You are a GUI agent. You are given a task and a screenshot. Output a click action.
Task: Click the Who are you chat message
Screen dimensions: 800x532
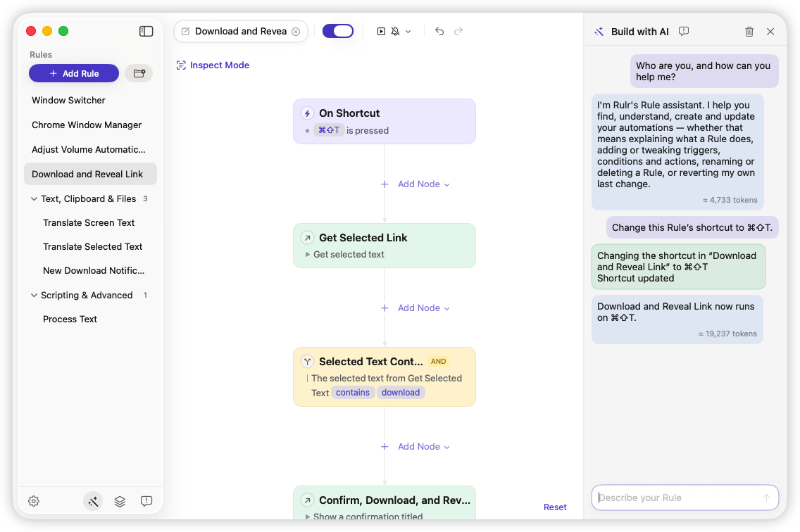704,71
